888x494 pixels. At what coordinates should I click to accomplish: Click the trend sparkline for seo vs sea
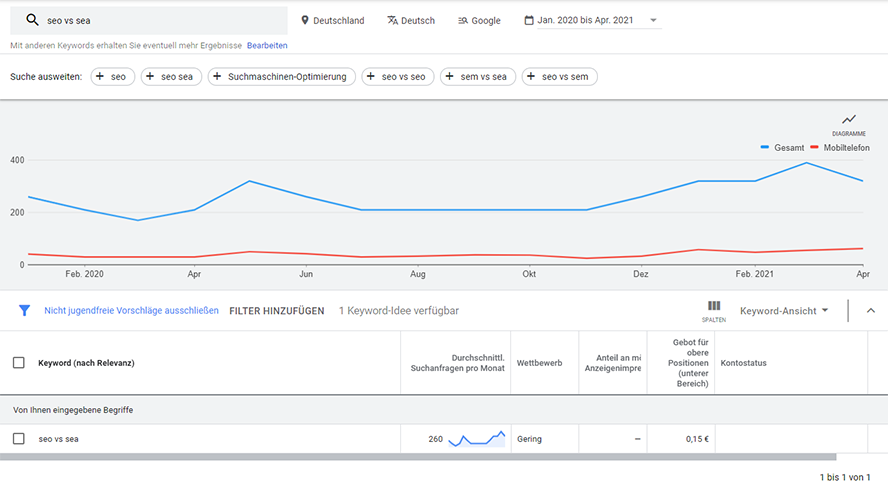[476, 439]
